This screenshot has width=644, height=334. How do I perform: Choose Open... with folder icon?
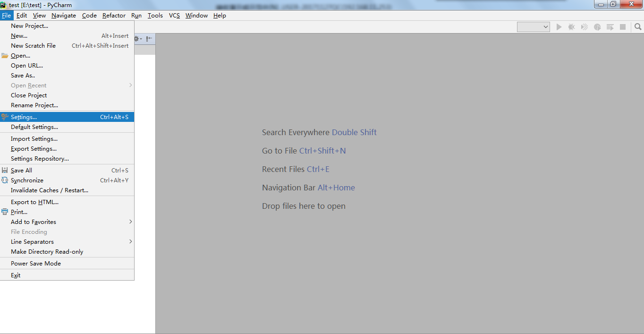pyautogui.click(x=67, y=56)
